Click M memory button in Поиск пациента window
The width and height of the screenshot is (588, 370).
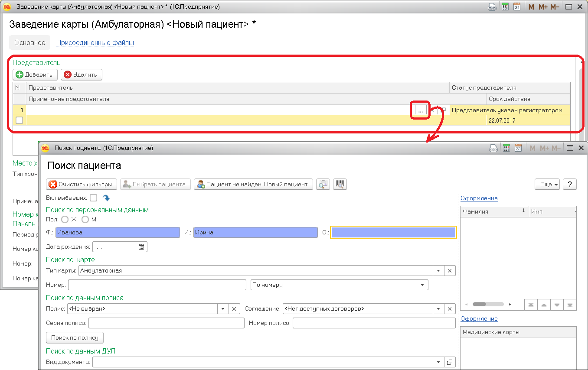pyautogui.click(x=532, y=148)
